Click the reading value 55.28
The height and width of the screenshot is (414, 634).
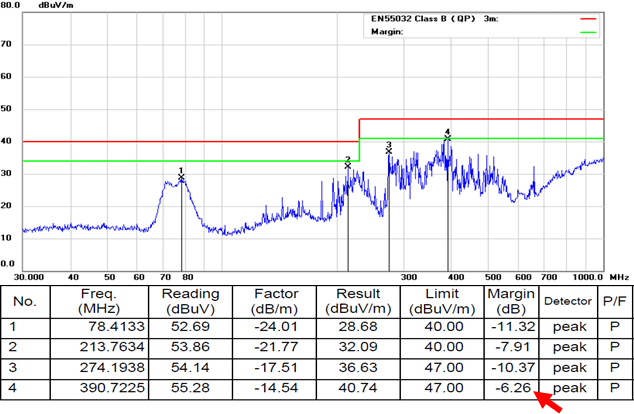point(190,388)
